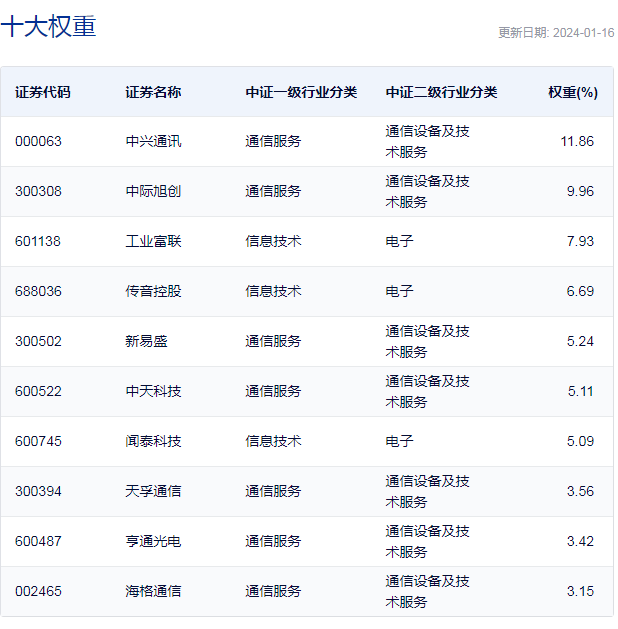Click weight value 3.15
Image resolution: width=618 pixels, height=629 pixels.
pos(580,591)
